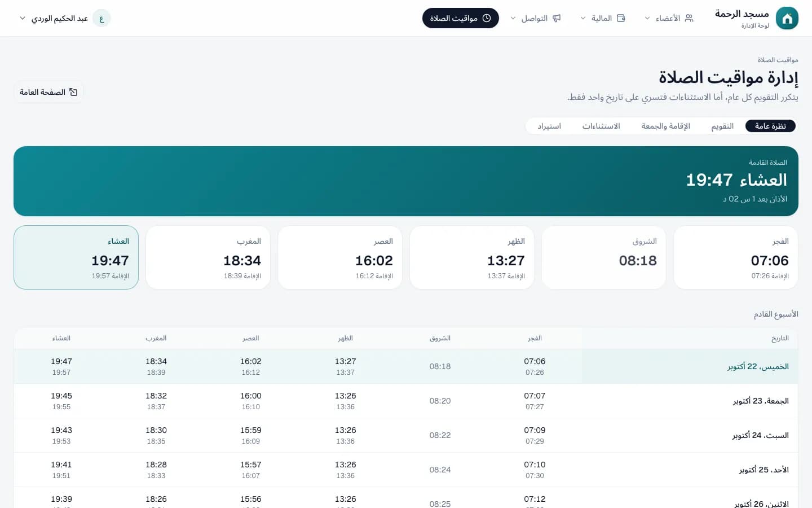Click the communication megaphone icon

point(557,18)
